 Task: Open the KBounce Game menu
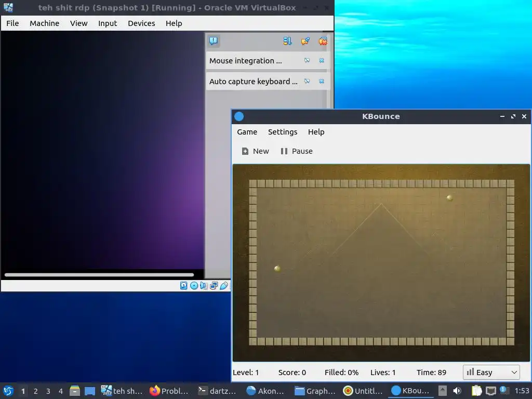point(247,132)
